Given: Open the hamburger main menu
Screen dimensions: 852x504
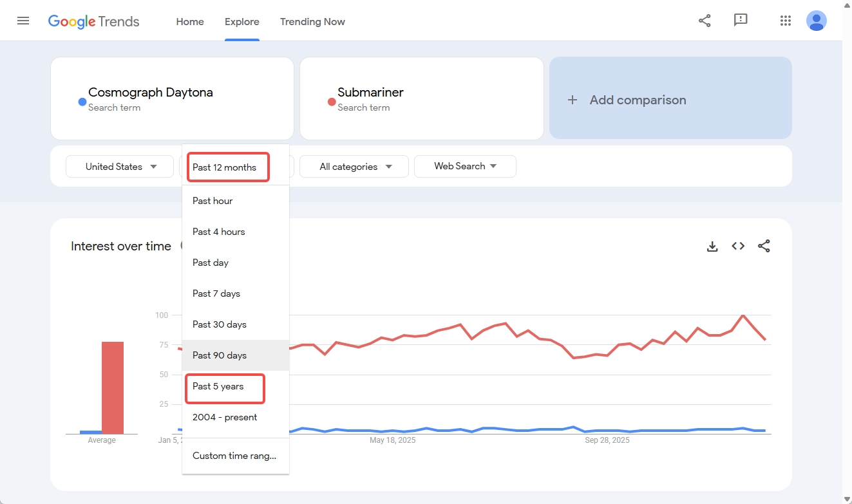Looking at the screenshot, I should [23, 21].
